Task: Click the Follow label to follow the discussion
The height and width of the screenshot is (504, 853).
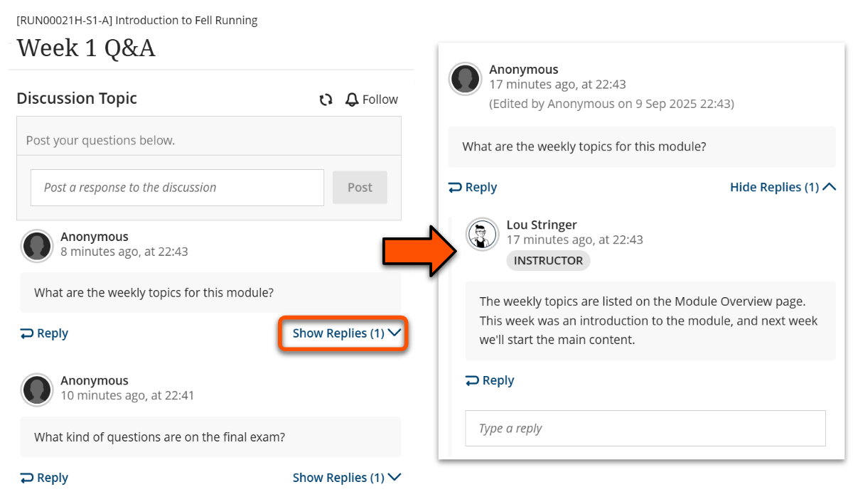Action: 380,100
